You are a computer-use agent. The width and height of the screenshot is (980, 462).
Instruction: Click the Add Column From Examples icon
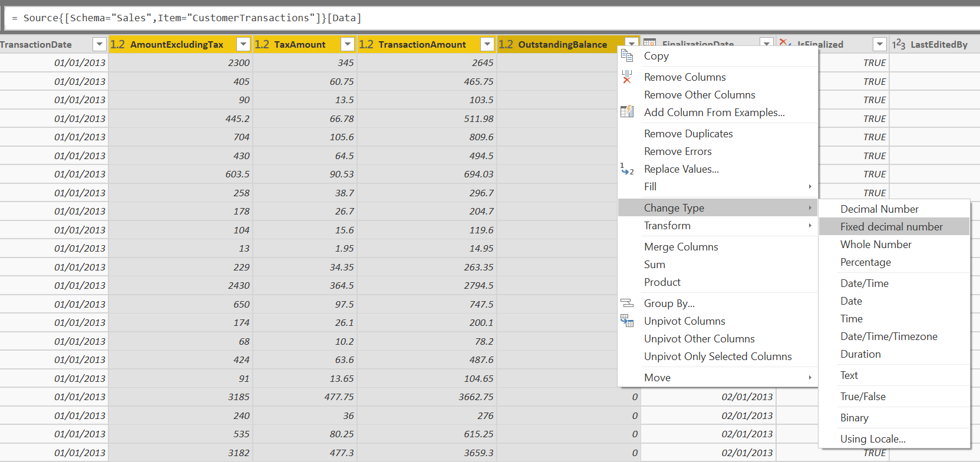627,111
